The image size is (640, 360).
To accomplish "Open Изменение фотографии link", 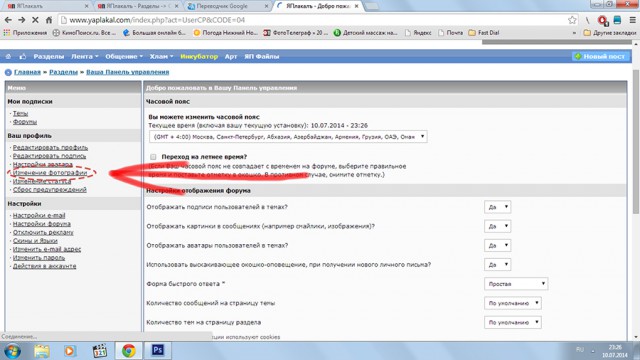I will [x=50, y=173].
